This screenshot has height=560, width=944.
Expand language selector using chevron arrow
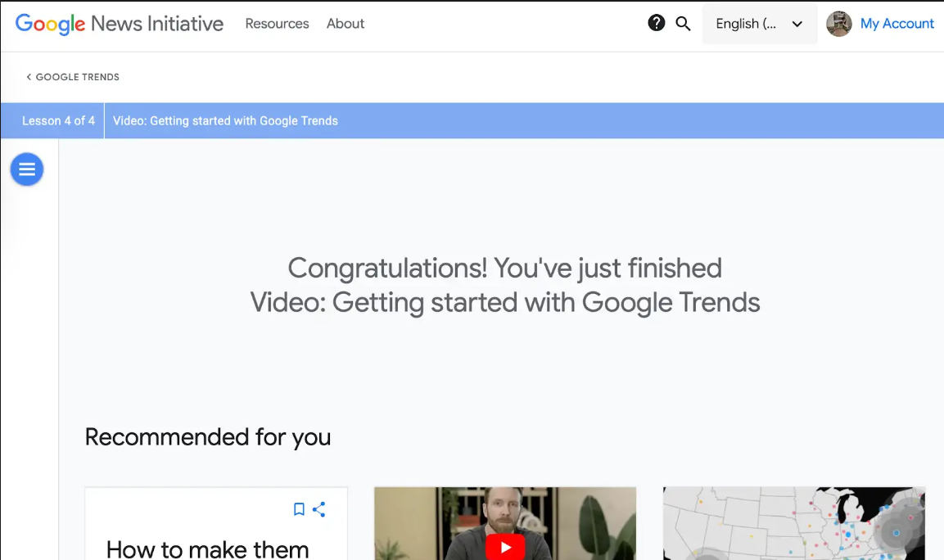coord(797,24)
